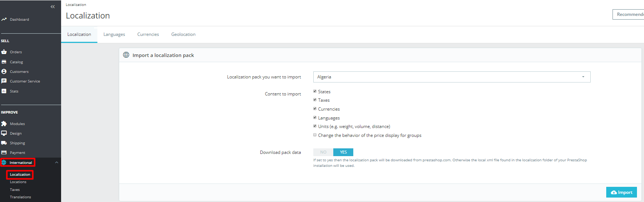Uncheck the Taxes checkbox

click(x=315, y=100)
